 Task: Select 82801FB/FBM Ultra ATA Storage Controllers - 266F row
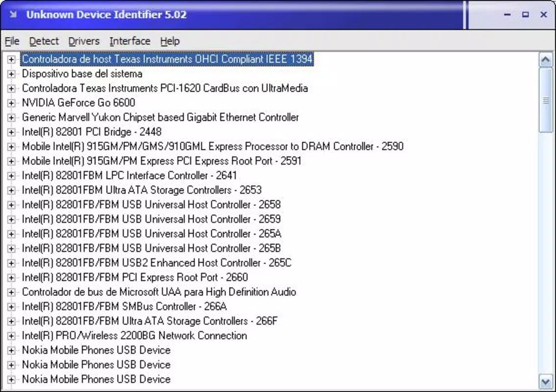150,321
